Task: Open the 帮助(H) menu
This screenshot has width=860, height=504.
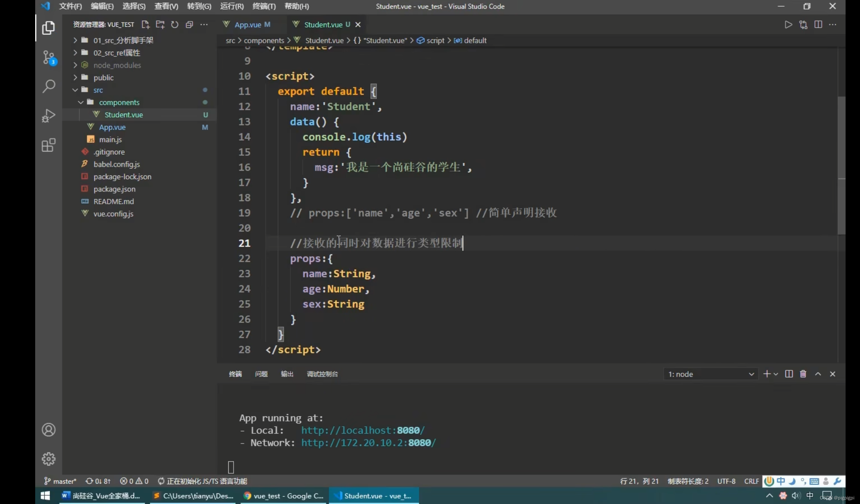Action: tap(297, 6)
